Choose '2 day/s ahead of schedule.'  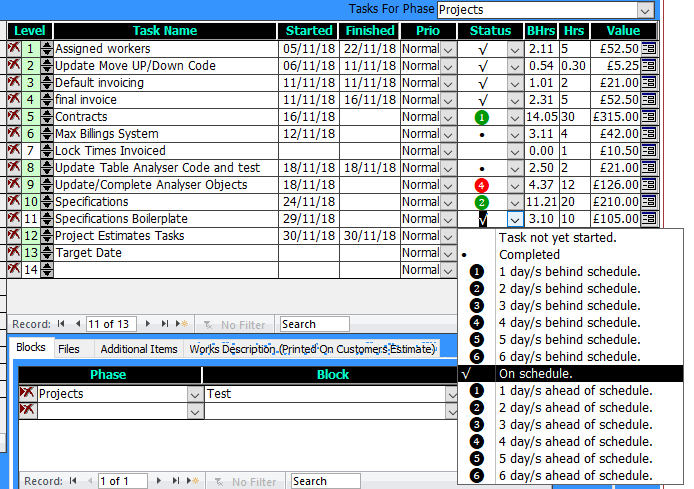pos(571,408)
